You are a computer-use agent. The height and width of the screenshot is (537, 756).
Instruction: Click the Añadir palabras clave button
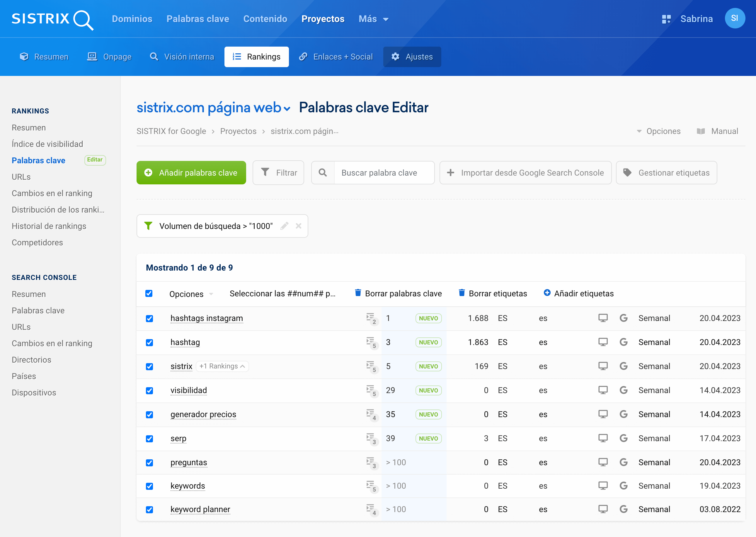[x=191, y=173]
